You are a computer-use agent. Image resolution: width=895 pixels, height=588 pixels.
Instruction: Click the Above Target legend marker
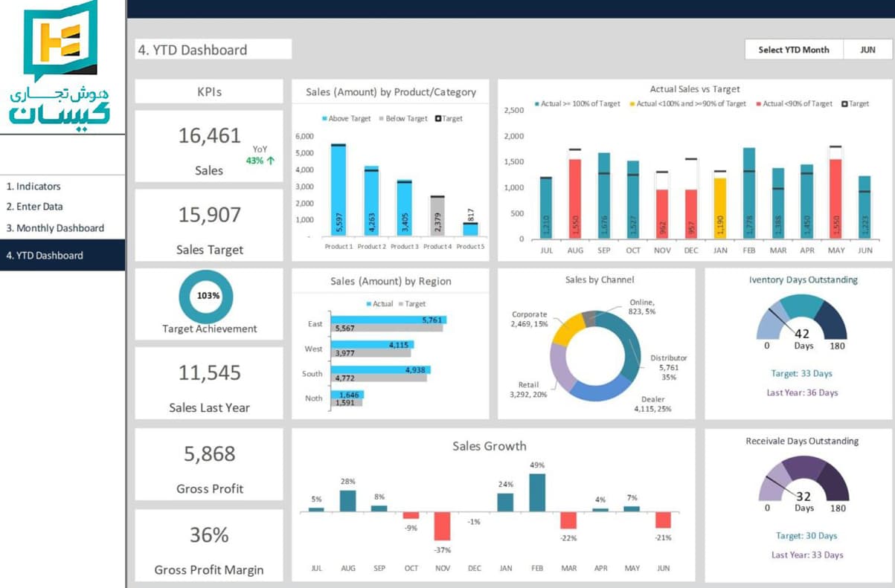pyautogui.click(x=324, y=119)
